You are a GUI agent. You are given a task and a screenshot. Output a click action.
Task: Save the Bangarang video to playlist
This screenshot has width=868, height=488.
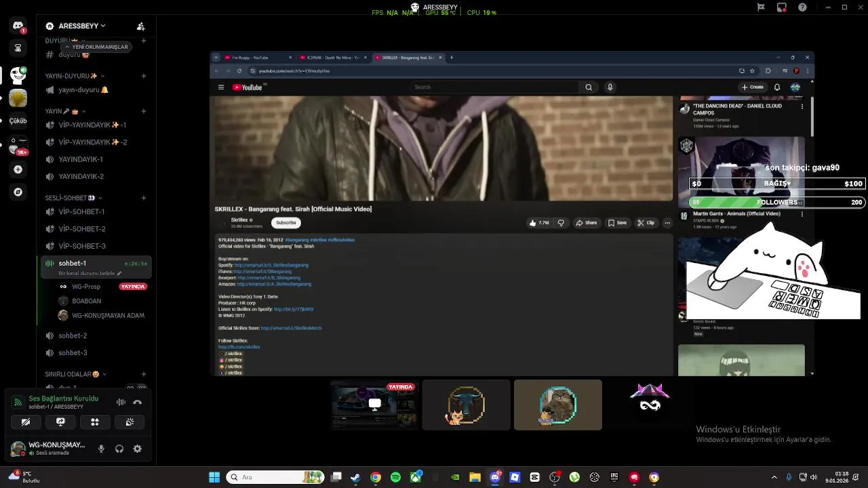point(617,222)
